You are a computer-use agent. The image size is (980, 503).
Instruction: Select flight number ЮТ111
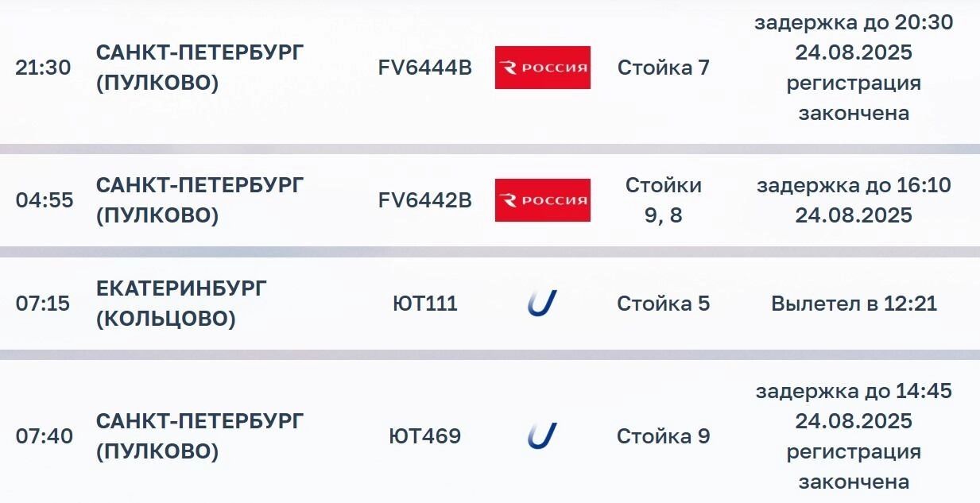(x=424, y=304)
